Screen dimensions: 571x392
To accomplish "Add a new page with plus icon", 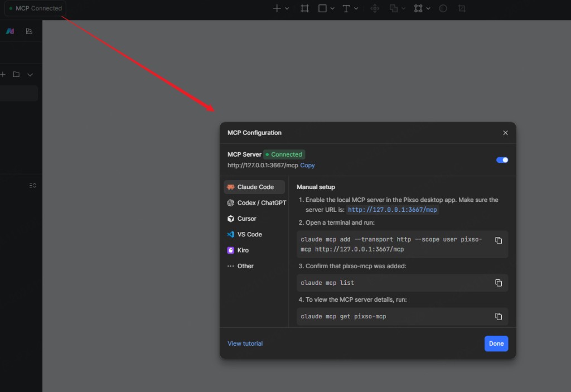I will click(3, 74).
